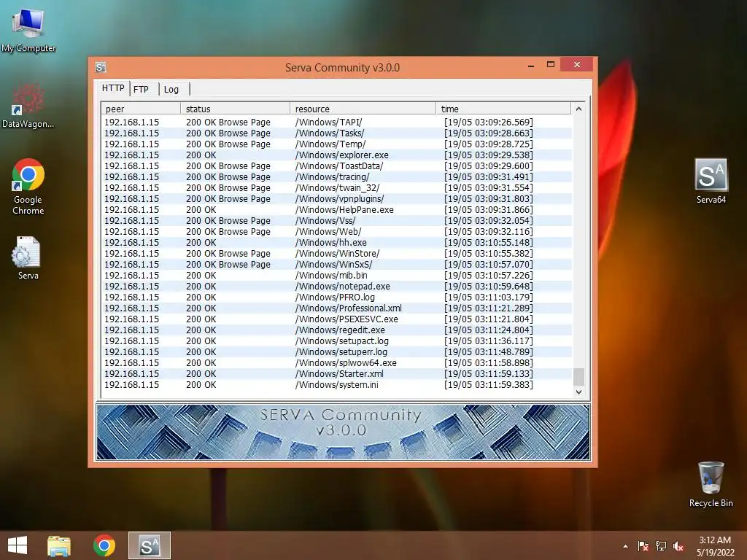Open Chrome from the taskbar
Viewport: 747px width, 560px height.
[x=104, y=545]
